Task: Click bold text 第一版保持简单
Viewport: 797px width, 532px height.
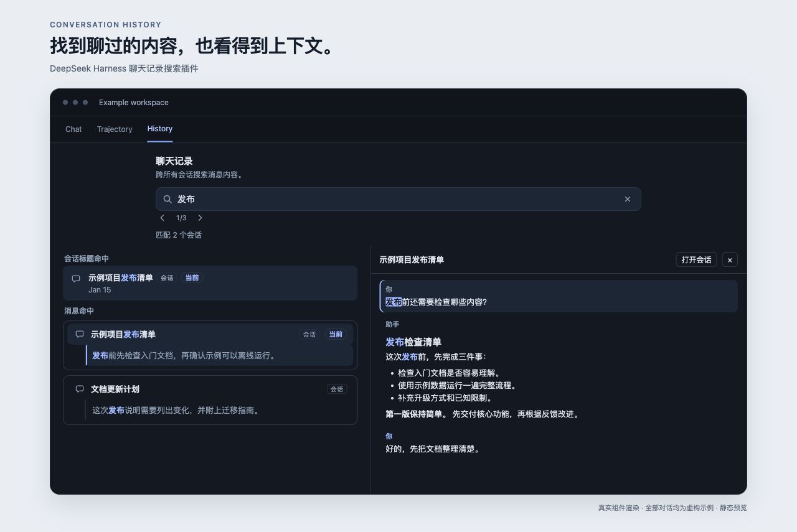Action: [x=417, y=414]
